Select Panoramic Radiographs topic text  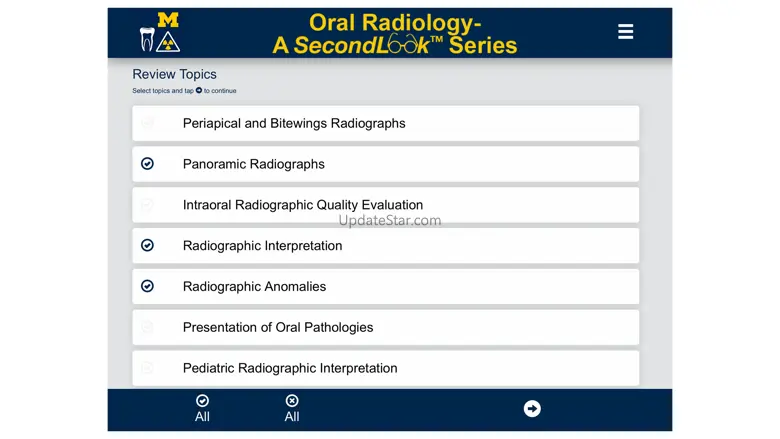tap(254, 164)
